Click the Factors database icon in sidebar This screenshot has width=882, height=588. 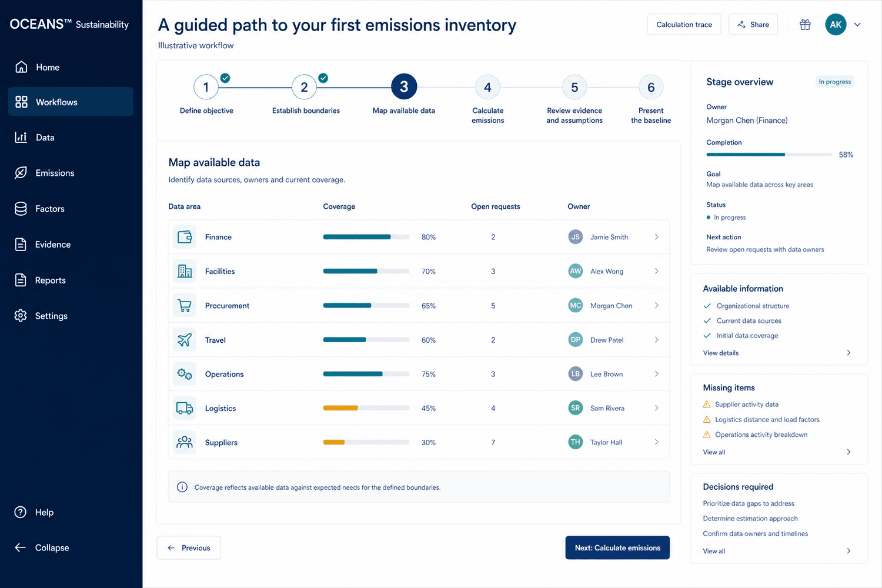tap(21, 209)
